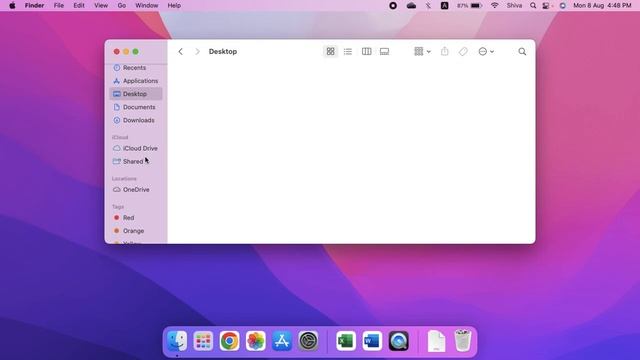This screenshot has height=360, width=640.
Task: Open the Window menu
Action: [147, 6]
